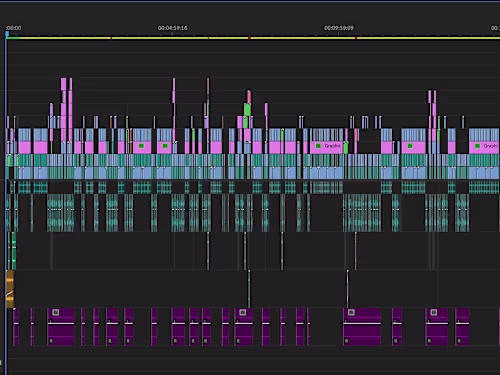Select the orange audio clip at the timeline start
Viewport: 500px width, 375px height.
[10, 289]
